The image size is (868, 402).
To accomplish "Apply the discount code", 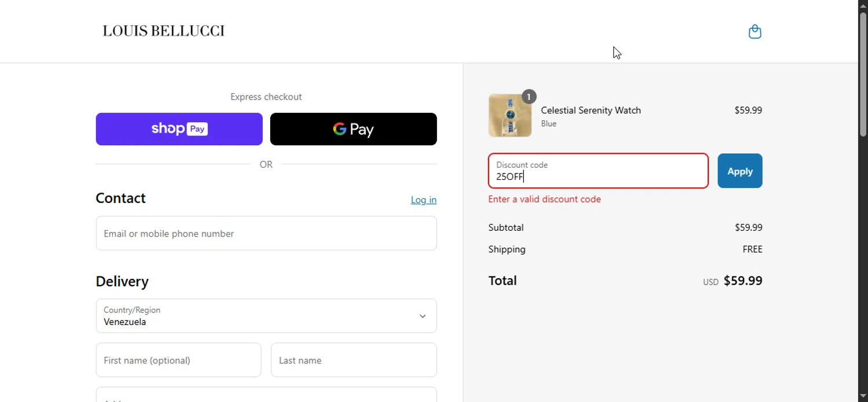I will 740,171.
